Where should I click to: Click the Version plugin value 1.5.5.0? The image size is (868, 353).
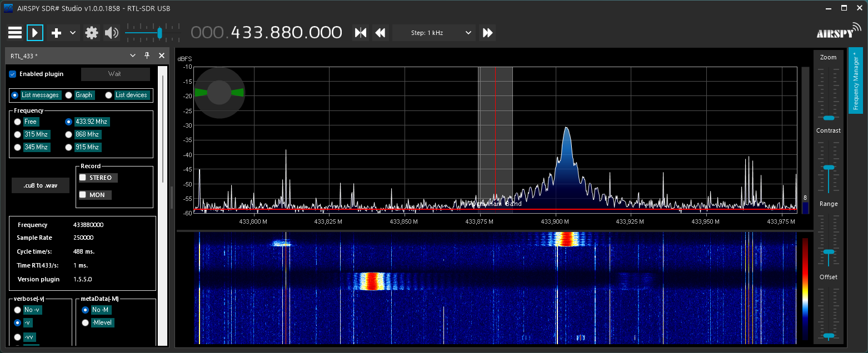(x=82, y=279)
